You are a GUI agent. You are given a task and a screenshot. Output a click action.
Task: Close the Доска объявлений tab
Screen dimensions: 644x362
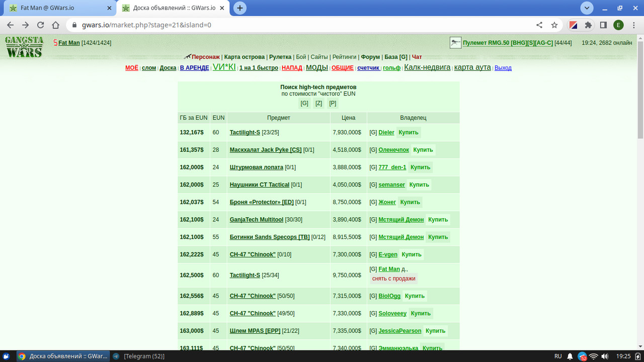coord(223,8)
